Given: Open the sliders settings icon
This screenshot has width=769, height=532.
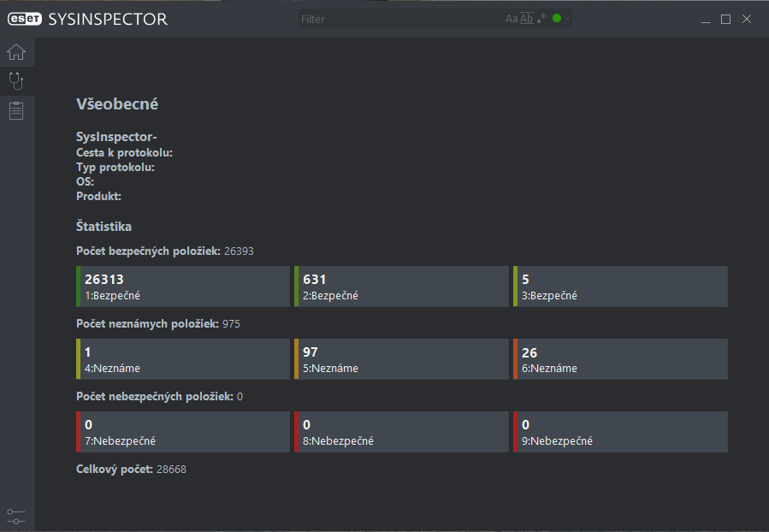Looking at the screenshot, I should (16, 517).
